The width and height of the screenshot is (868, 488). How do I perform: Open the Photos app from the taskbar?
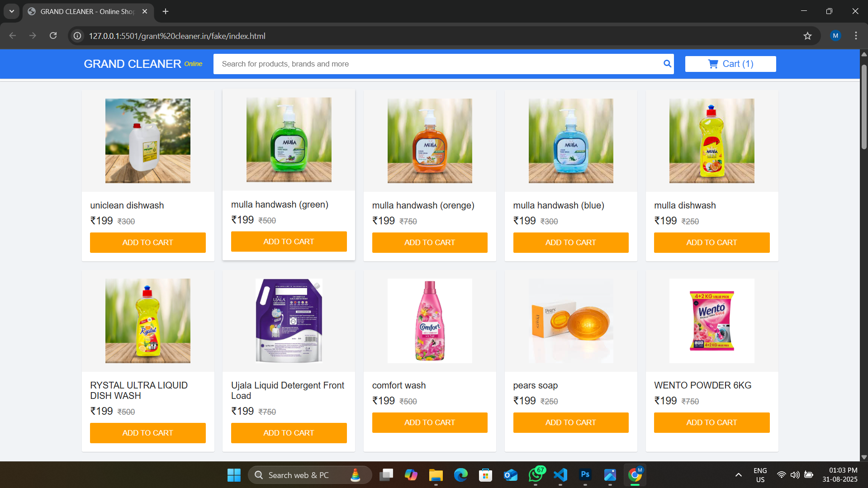click(610, 475)
